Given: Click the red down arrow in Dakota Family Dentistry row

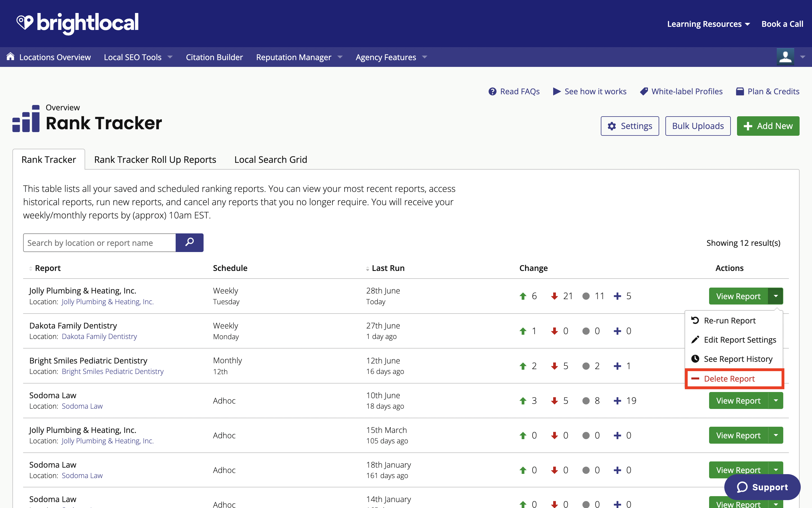Looking at the screenshot, I should click(x=554, y=331).
